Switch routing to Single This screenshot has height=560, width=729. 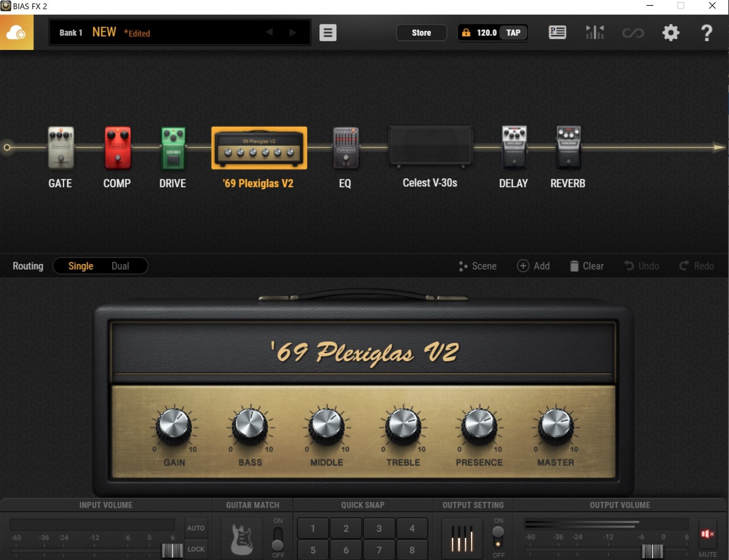81,266
